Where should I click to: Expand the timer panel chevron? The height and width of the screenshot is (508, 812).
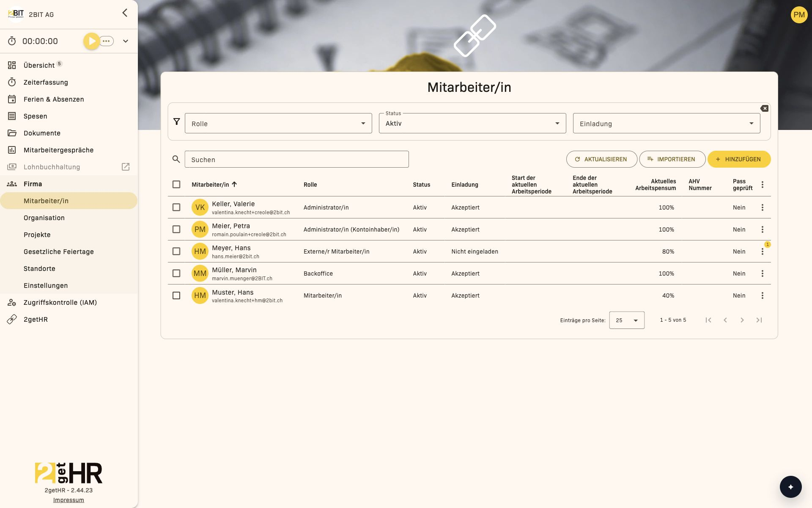click(x=126, y=41)
